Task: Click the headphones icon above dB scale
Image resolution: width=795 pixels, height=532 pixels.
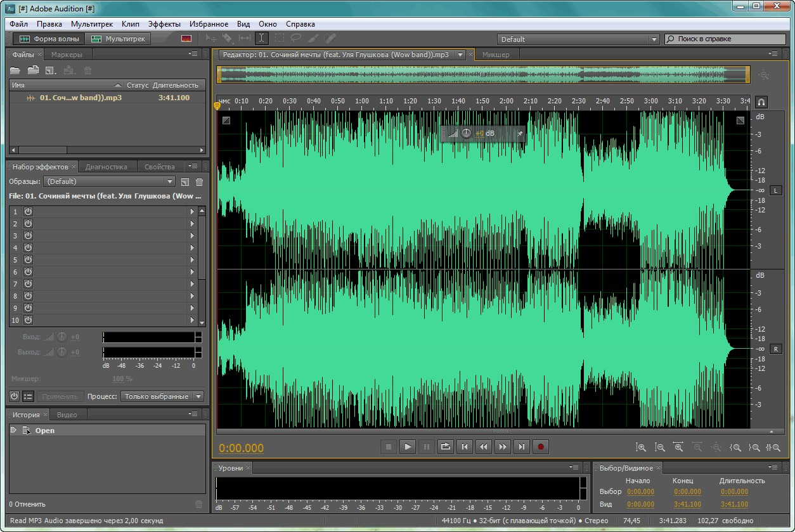Action: tap(761, 101)
